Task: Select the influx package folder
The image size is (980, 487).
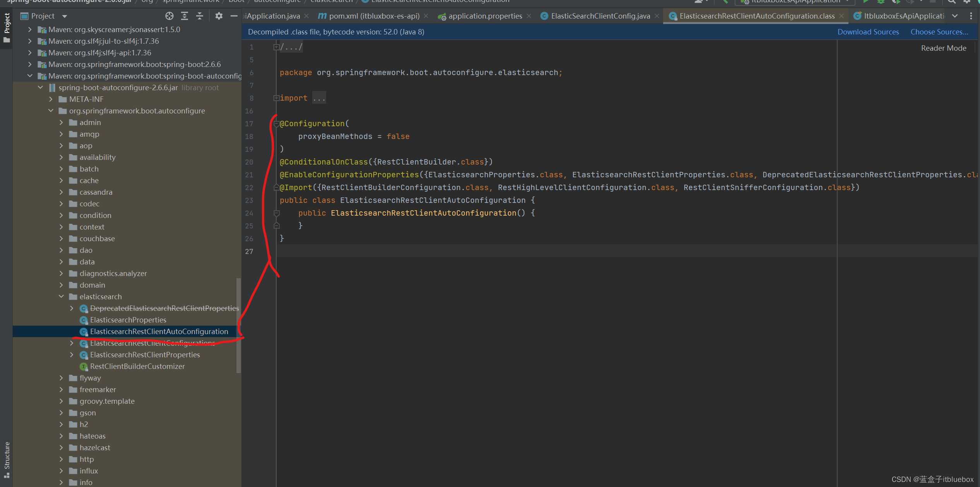Action: tap(89, 471)
